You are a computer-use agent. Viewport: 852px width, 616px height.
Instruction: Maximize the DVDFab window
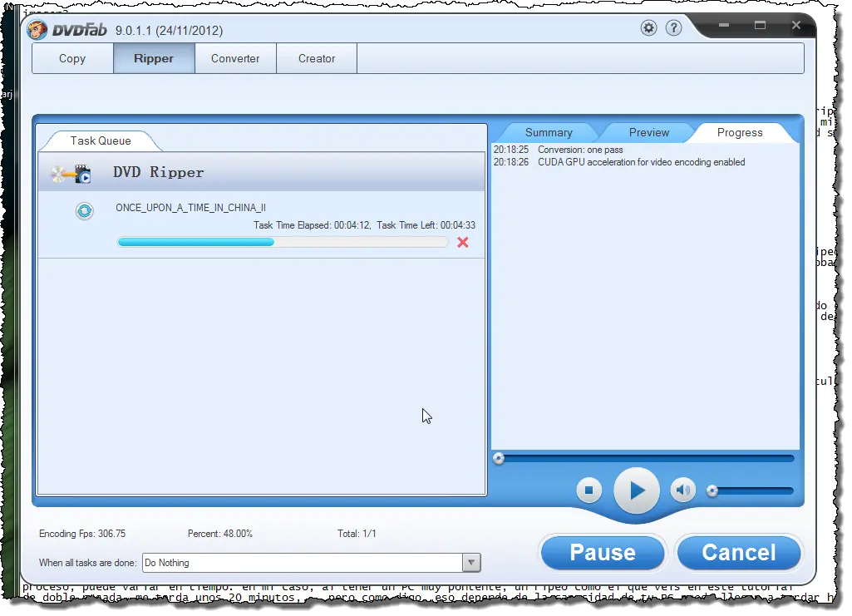(x=760, y=25)
